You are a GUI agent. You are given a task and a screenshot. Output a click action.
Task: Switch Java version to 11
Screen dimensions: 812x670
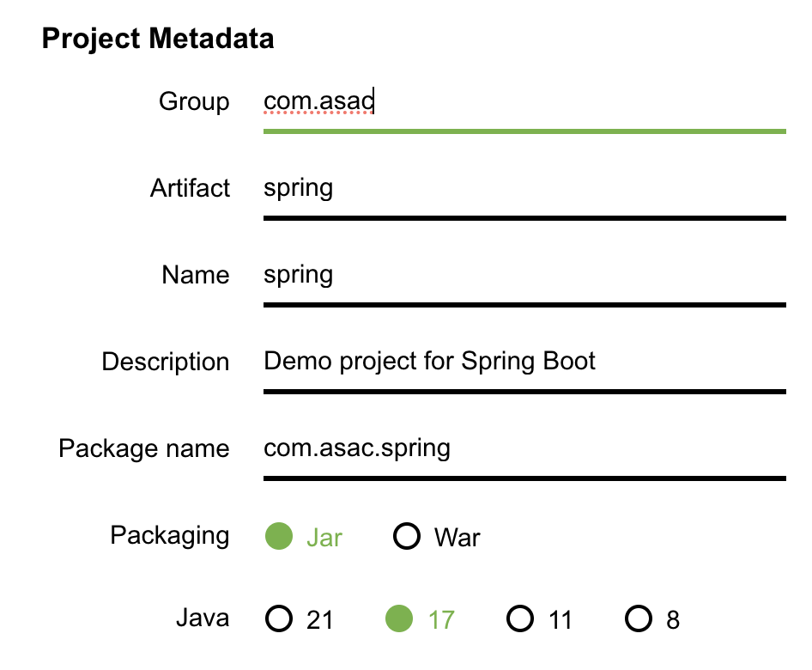pyautogui.click(x=520, y=618)
